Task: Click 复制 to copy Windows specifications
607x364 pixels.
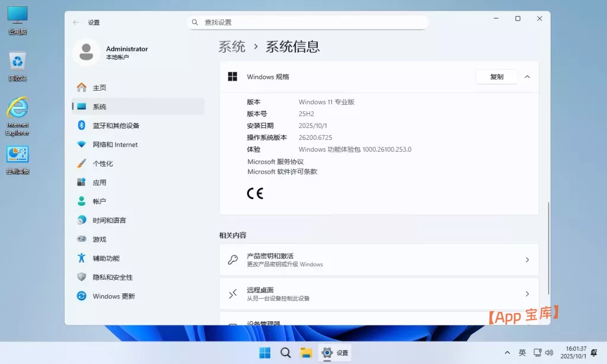Action: pyautogui.click(x=496, y=76)
